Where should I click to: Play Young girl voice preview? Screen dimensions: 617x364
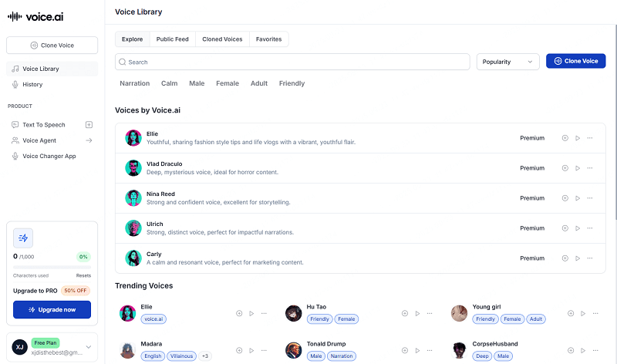[x=583, y=314]
